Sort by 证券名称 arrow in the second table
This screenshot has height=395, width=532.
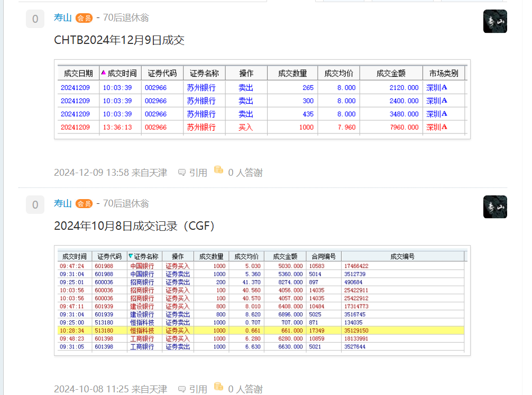coord(131,256)
